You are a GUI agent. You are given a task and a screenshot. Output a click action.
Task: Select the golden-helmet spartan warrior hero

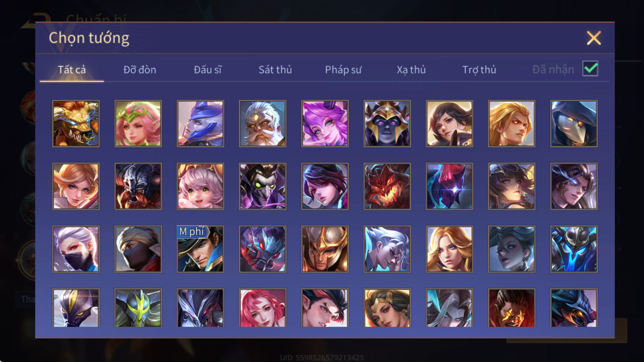[x=325, y=249]
